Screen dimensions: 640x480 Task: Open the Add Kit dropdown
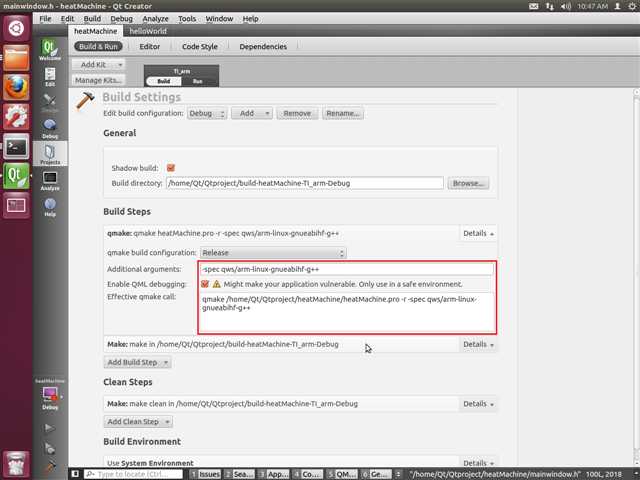pos(98,64)
